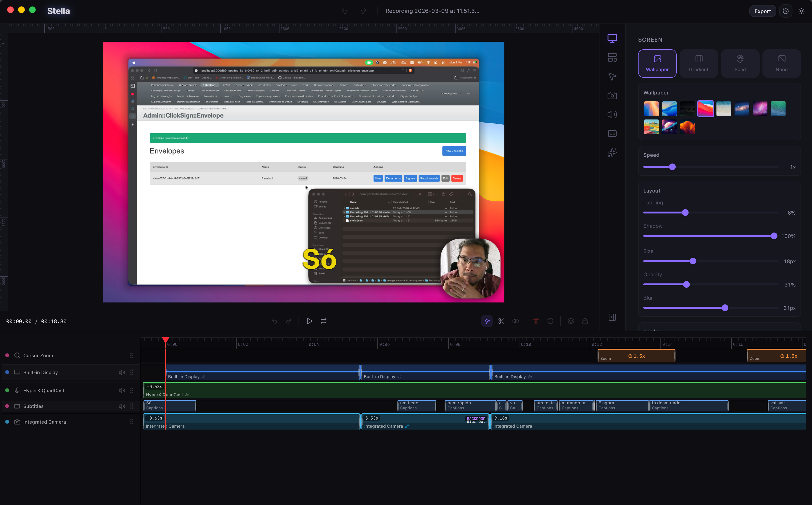Play the recording preview
This screenshot has height=505, width=812.
tap(309, 321)
